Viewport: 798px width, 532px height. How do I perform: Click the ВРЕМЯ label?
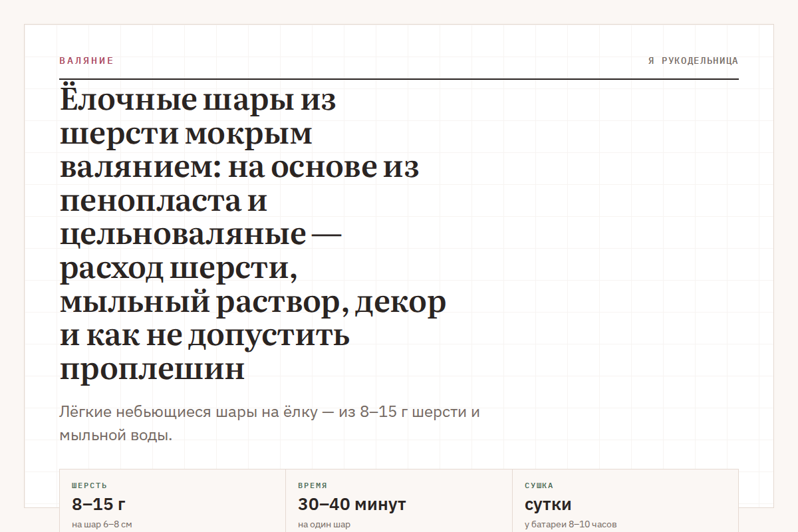pos(313,485)
